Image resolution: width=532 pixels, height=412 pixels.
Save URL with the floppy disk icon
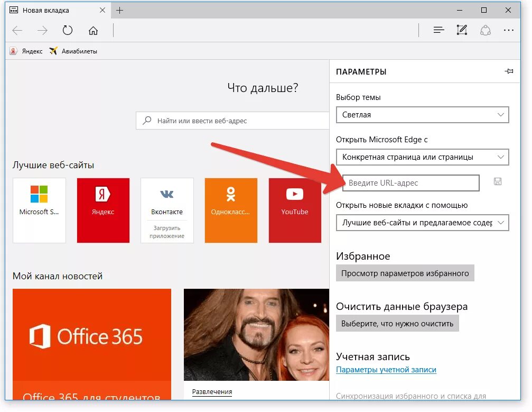(497, 182)
